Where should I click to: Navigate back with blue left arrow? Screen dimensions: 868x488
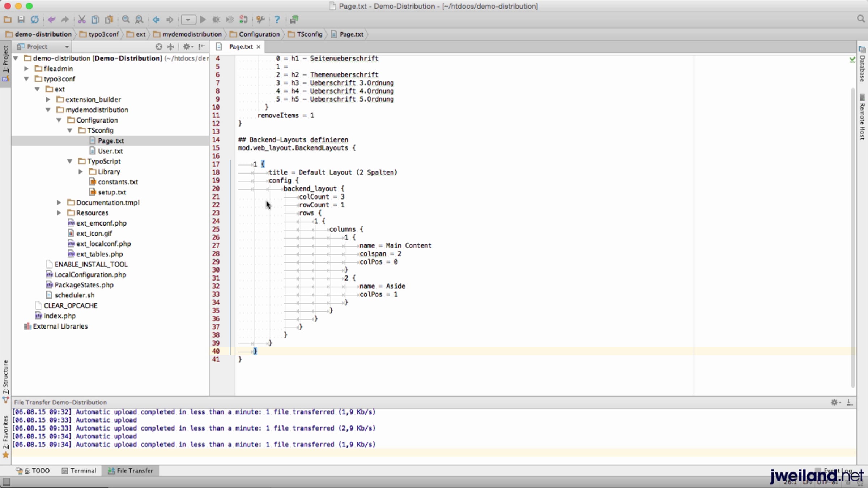[156, 20]
